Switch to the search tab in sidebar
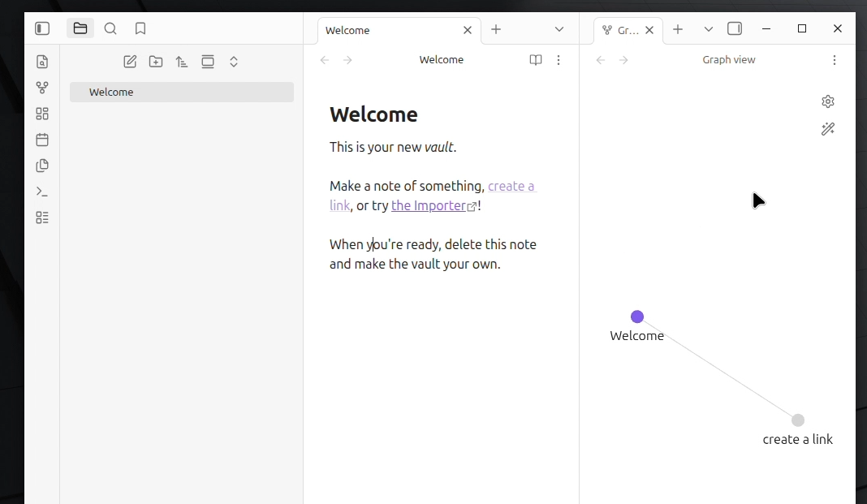This screenshot has height=504, width=867. [x=110, y=29]
